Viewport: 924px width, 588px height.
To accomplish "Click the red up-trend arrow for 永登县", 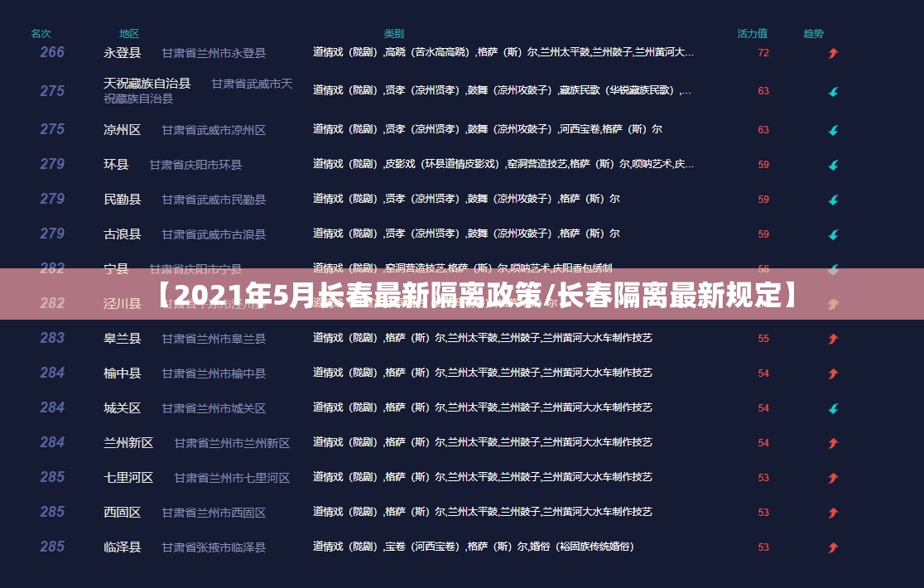I will click(x=833, y=53).
